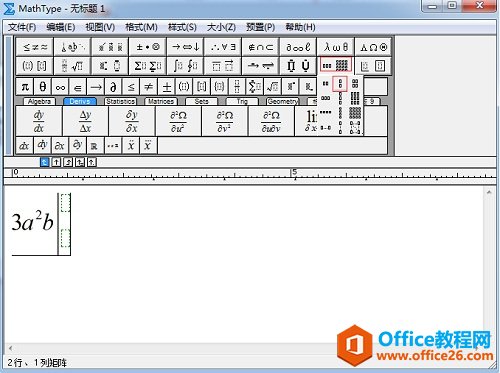This screenshot has width=500, height=373.
Task: Insert element-of symbol from small bar
Action: click(78, 87)
